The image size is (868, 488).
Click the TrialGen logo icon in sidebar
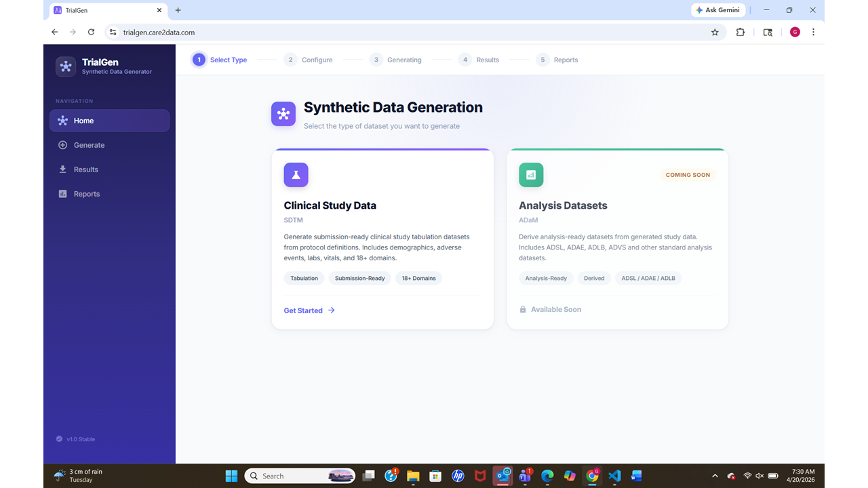(x=66, y=66)
